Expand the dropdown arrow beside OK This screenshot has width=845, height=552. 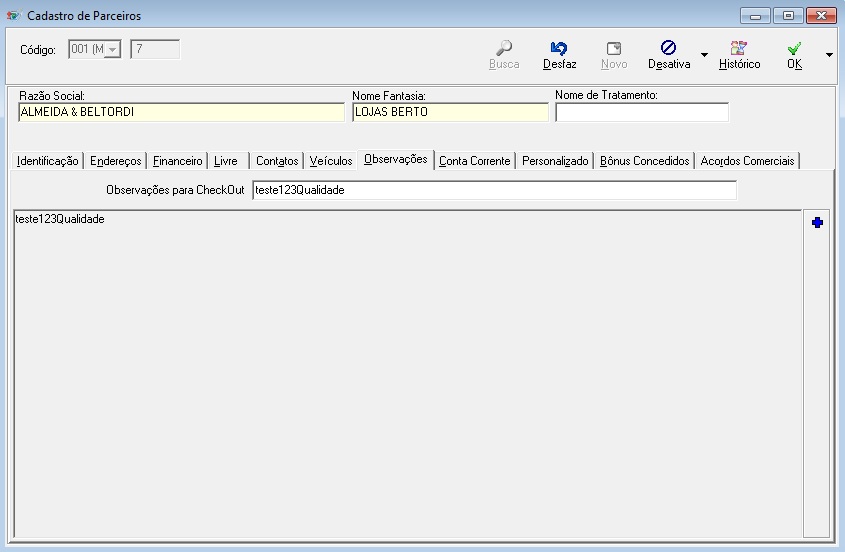tap(829, 55)
